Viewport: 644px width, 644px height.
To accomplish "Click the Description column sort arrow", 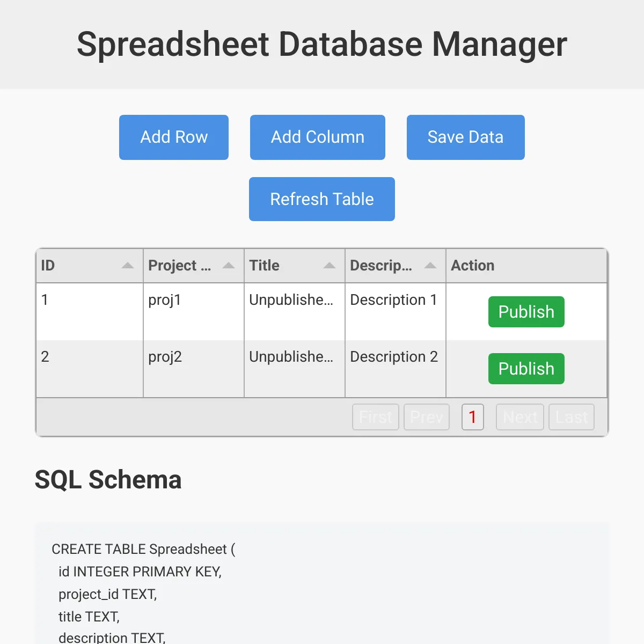I will (x=430, y=265).
